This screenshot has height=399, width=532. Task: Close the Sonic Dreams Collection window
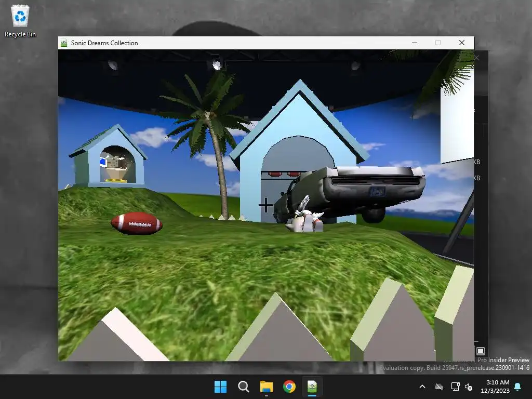462,43
